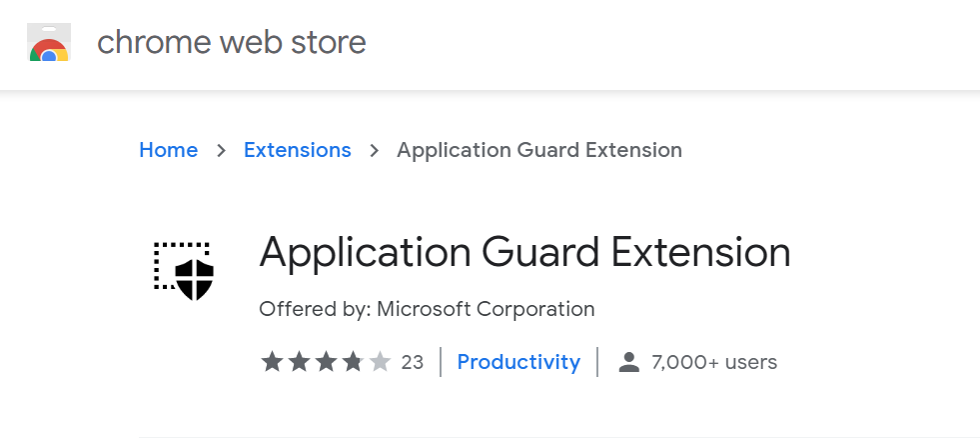This screenshot has width=980, height=438.
Task: Click the fourth rating star
Action: click(x=353, y=362)
